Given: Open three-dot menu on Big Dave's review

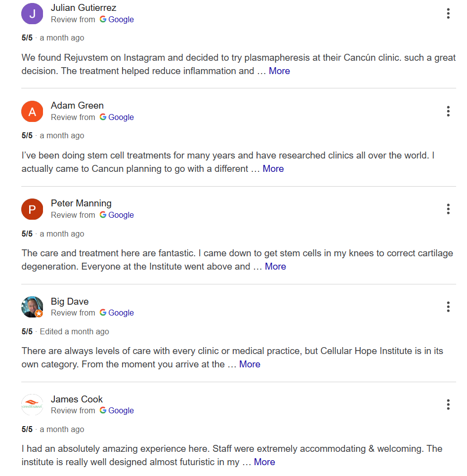Looking at the screenshot, I should pos(448,307).
